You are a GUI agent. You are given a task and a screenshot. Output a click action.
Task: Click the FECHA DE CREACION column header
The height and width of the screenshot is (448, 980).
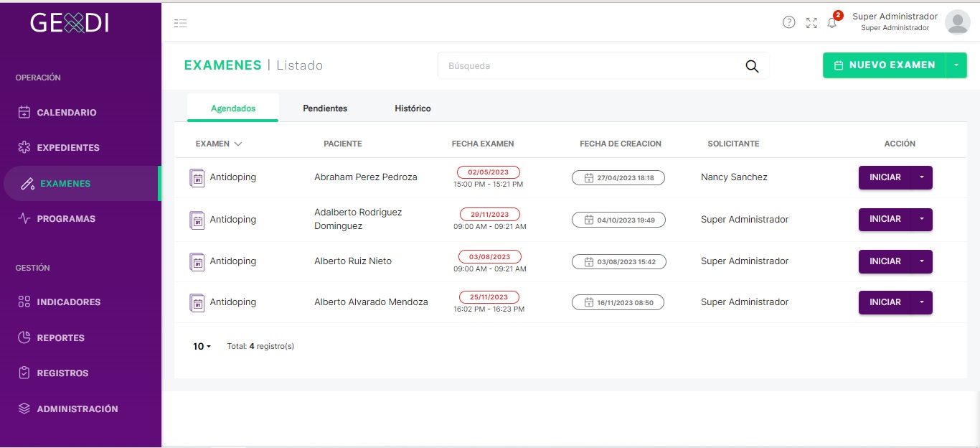tap(621, 144)
